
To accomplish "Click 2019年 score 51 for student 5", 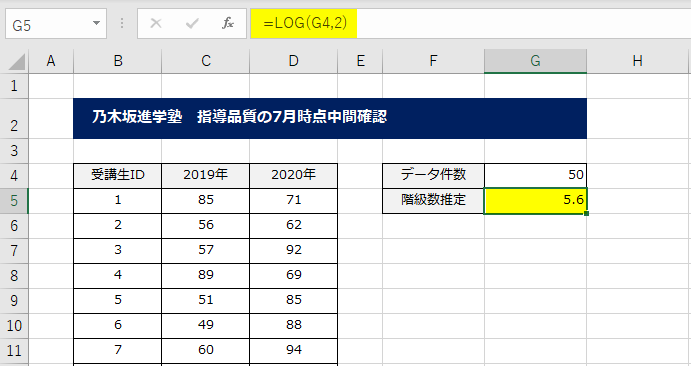I will point(206,301).
